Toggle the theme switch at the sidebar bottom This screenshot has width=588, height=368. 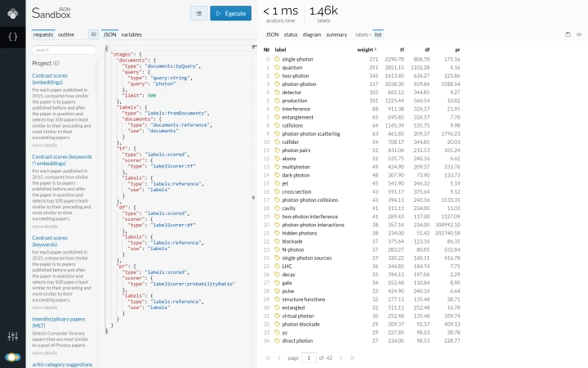pyautogui.click(x=13, y=357)
